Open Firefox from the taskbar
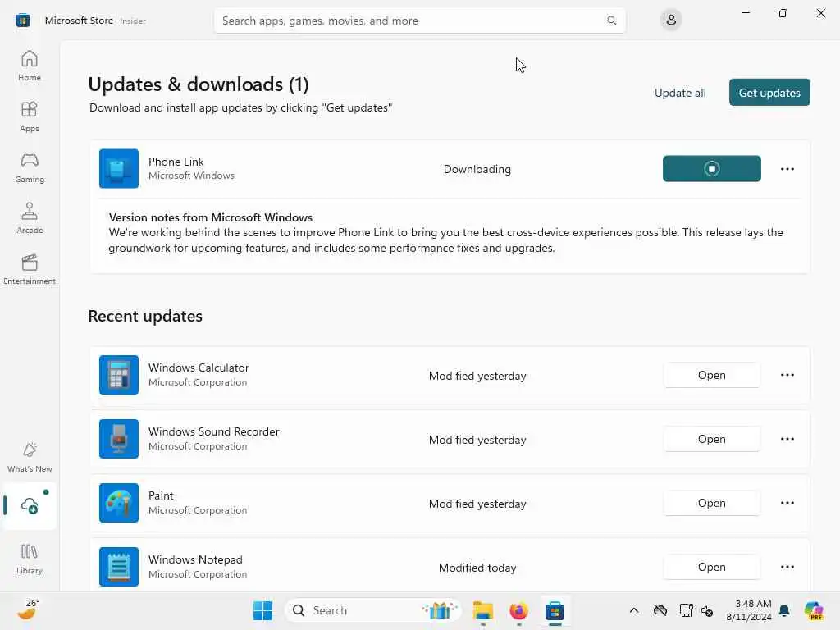840x630 pixels. (518, 610)
